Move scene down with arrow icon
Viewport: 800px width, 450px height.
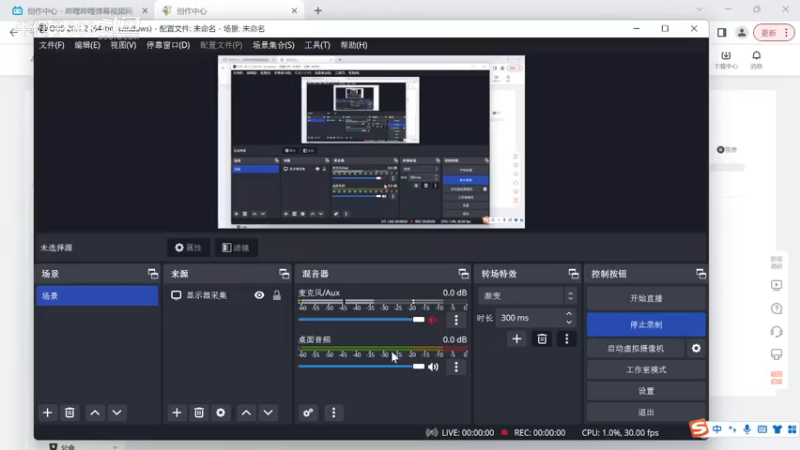pos(117,412)
